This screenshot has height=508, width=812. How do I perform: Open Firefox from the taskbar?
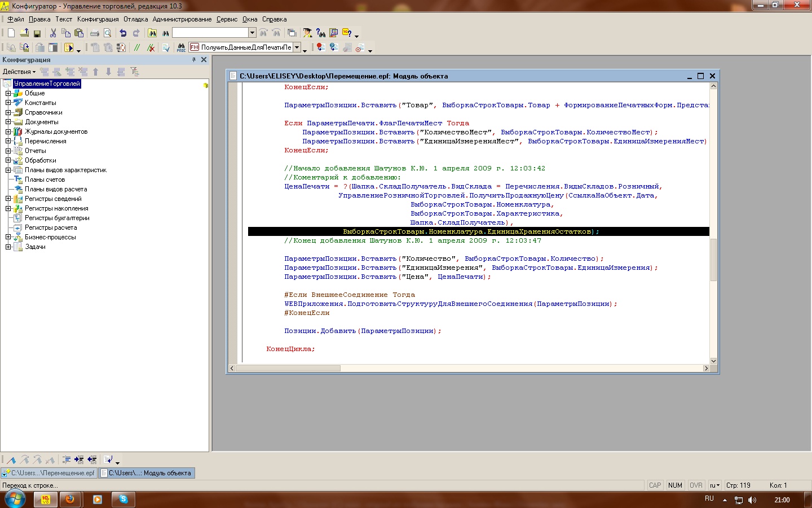(x=70, y=499)
